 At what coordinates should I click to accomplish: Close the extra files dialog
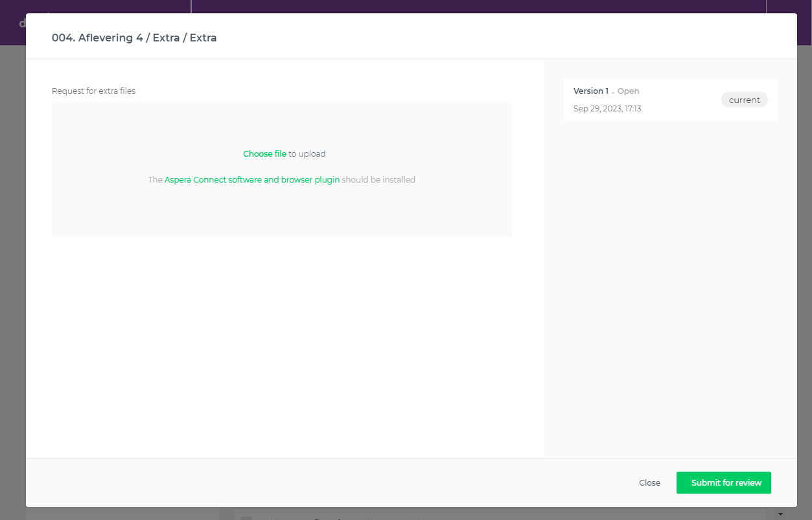[x=649, y=483]
